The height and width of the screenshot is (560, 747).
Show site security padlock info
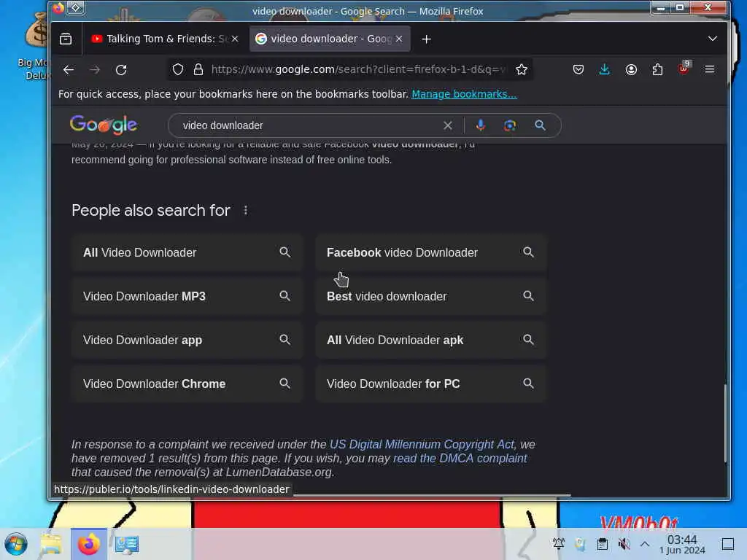[x=198, y=69]
